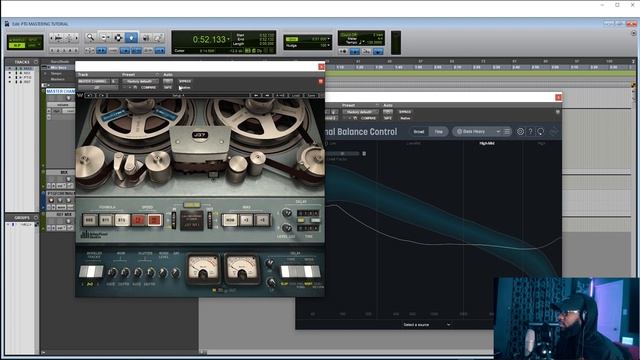The height and width of the screenshot is (360, 640).
Task: Switch Tonal Balance view to Broad
Action: tap(419, 131)
